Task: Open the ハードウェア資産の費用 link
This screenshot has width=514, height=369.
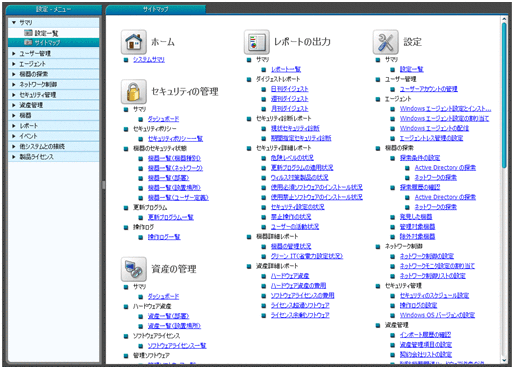Action: pos(298,286)
